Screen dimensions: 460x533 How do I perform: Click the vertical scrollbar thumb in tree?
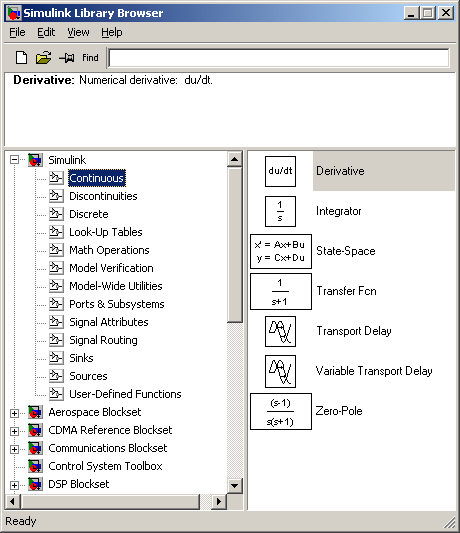tap(235, 244)
